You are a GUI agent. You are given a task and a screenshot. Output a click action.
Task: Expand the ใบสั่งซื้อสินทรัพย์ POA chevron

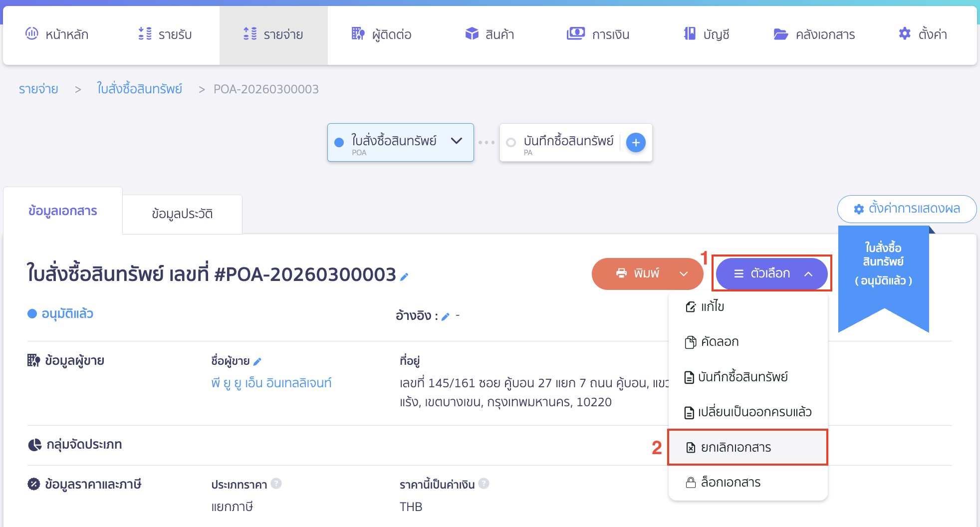click(456, 141)
